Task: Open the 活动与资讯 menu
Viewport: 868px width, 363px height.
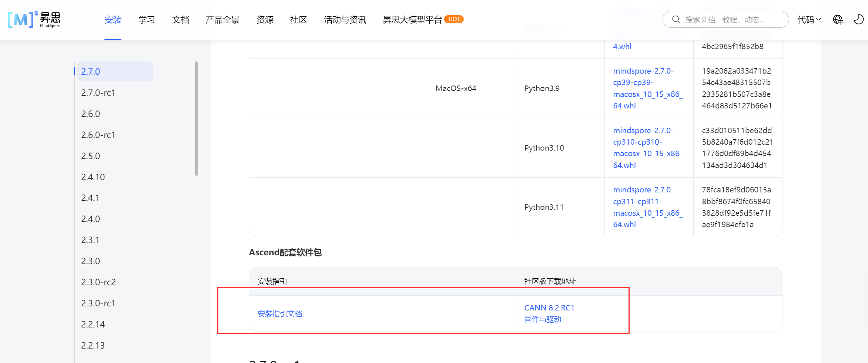Action: tap(345, 20)
